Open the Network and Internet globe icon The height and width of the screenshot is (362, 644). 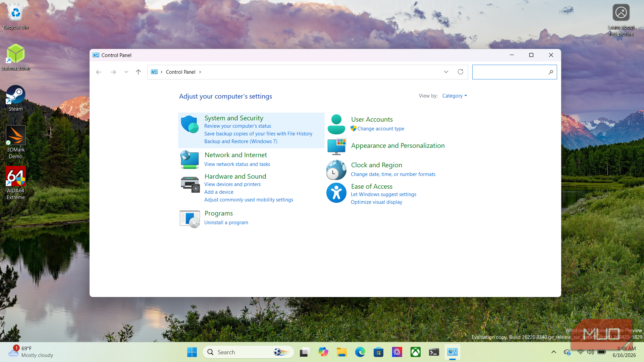click(x=190, y=160)
